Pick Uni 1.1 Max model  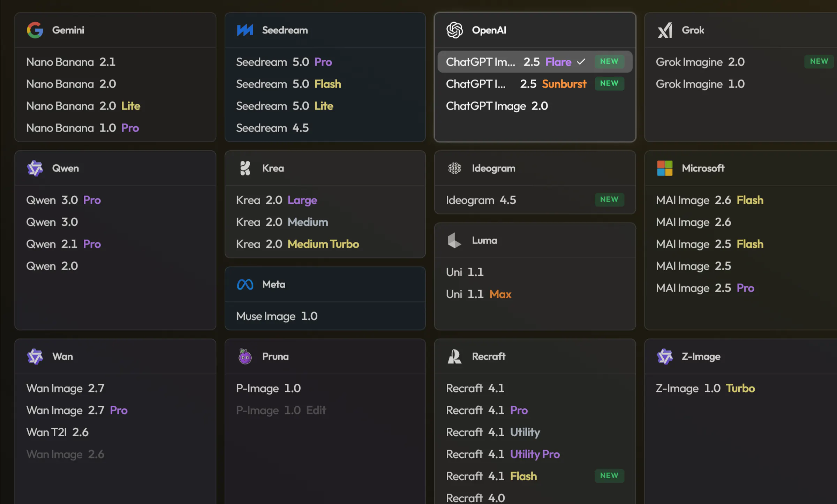(x=535, y=294)
